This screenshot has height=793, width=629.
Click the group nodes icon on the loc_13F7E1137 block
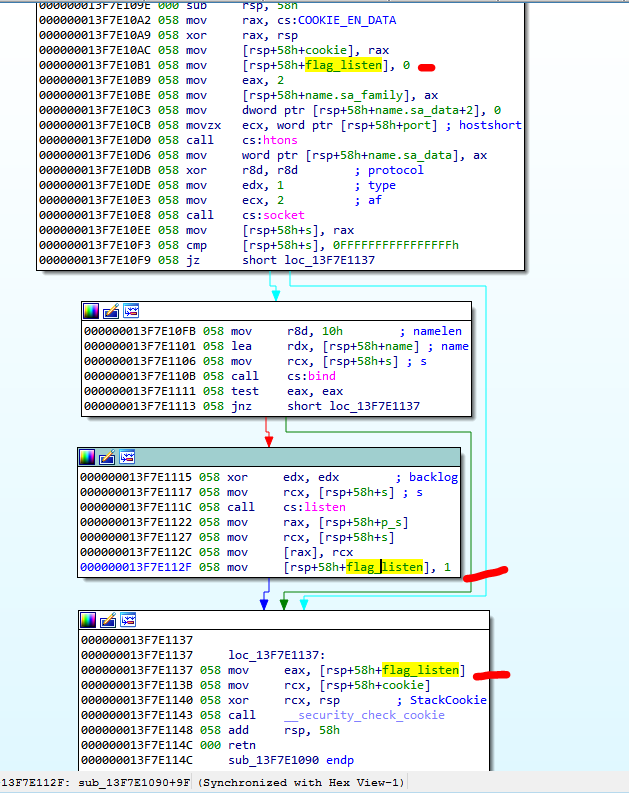coord(129,620)
